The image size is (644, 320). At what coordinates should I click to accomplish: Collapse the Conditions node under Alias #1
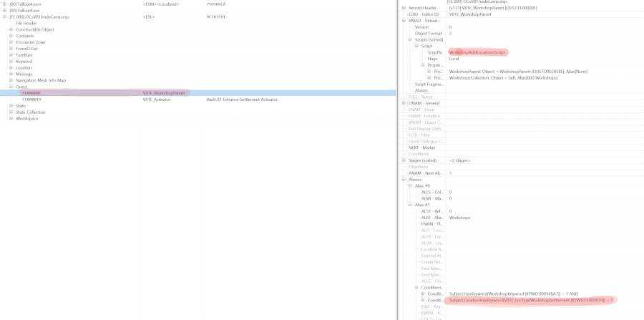[416, 288]
